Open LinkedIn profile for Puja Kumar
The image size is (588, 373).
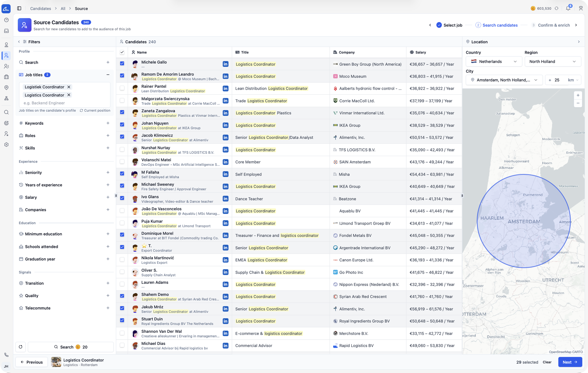(225, 223)
